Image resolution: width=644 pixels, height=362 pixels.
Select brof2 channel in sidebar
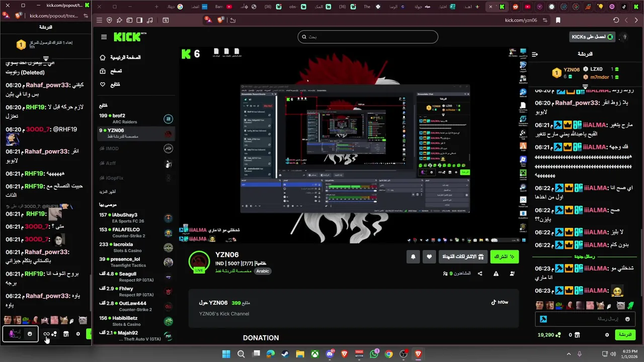tap(136, 119)
